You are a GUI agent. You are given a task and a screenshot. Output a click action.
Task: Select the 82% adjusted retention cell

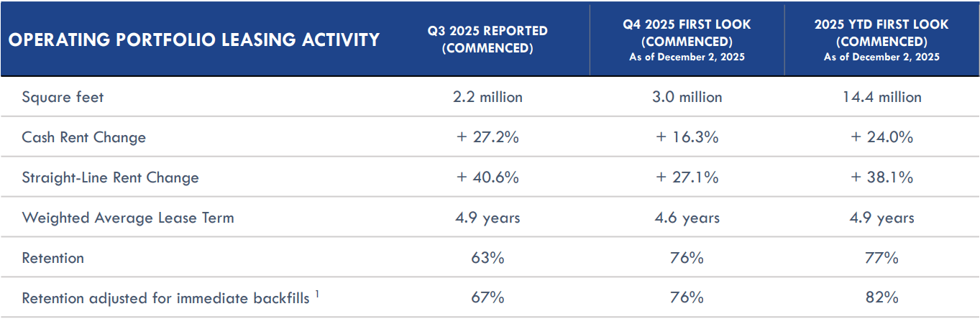click(881, 297)
